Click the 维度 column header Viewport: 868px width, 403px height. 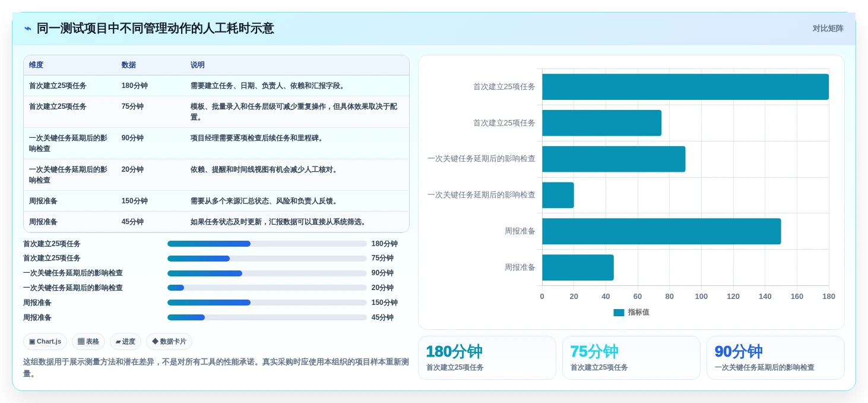[x=36, y=65]
